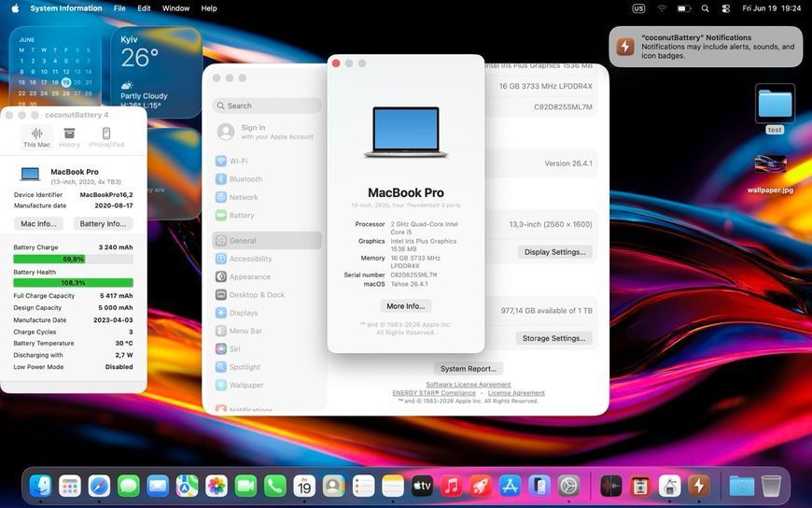Launch FaceTime from the Dock
Viewport: 812px width, 508px height.
tap(246, 487)
